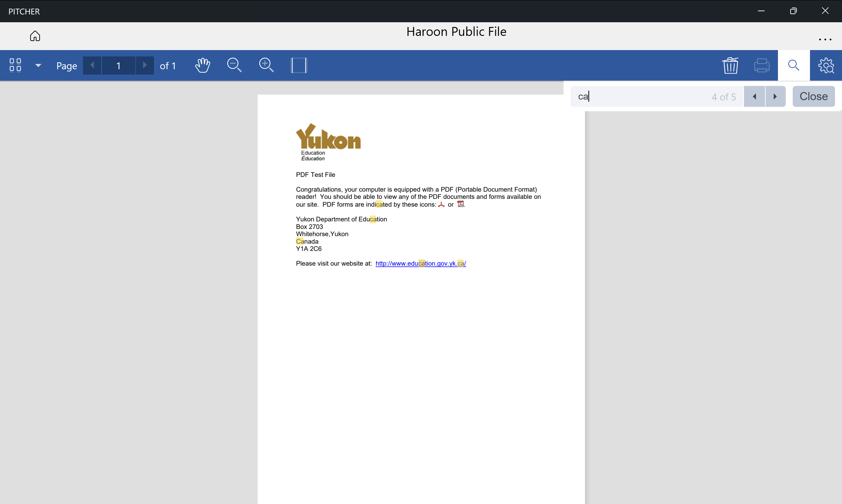Open the search settings gear icon
This screenshot has height=504, width=842.
pyautogui.click(x=826, y=65)
